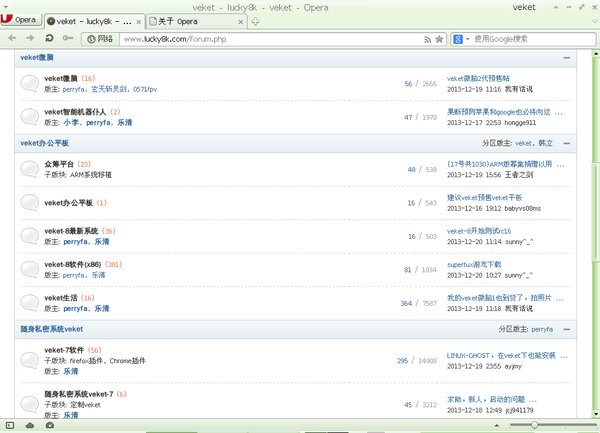Open the veket-8最新系统 forum link
The width and height of the screenshot is (600, 433).
[71, 231]
